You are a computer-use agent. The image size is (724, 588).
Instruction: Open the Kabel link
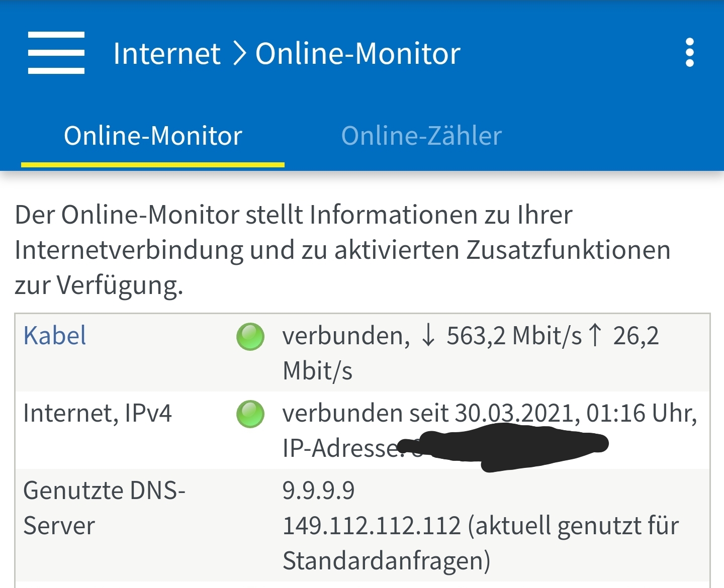[55, 336]
